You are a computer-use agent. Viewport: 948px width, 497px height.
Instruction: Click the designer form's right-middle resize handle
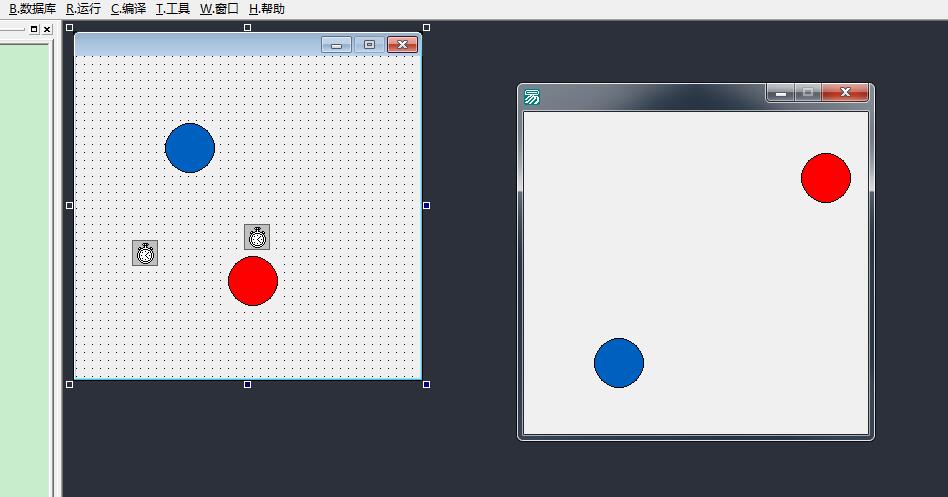(x=426, y=206)
